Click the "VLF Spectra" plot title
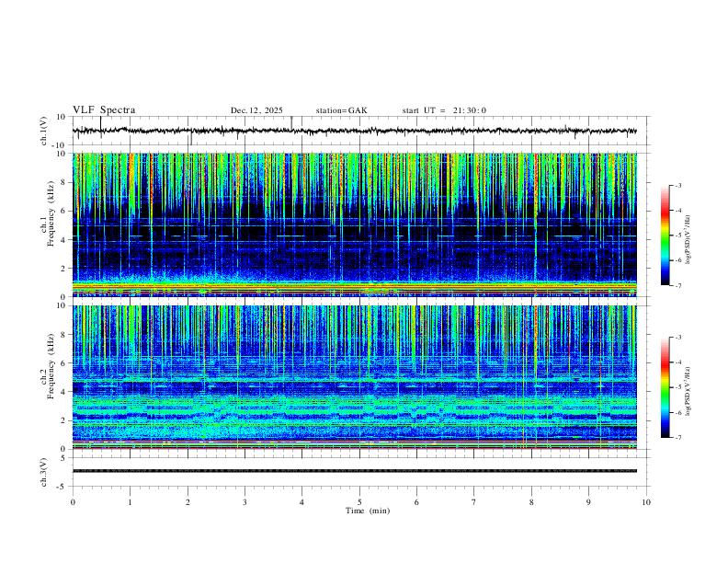This screenshot has height=563, width=728. point(104,110)
